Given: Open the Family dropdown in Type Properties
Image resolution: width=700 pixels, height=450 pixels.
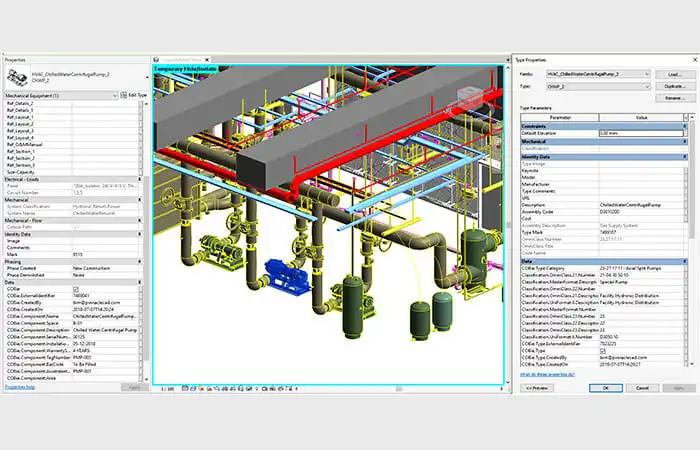Looking at the screenshot, I should pyautogui.click(x=599, y=74).
